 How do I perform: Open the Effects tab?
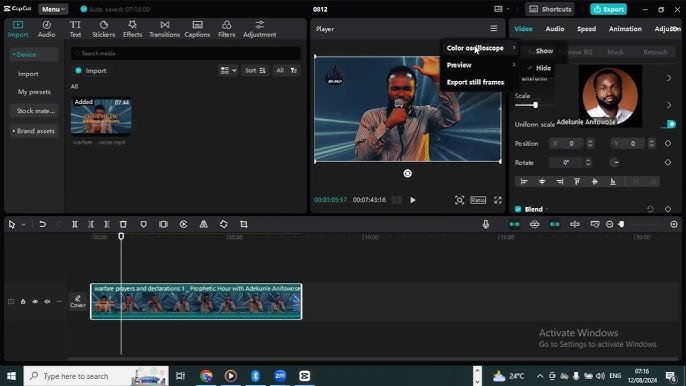tap(133, 29)
